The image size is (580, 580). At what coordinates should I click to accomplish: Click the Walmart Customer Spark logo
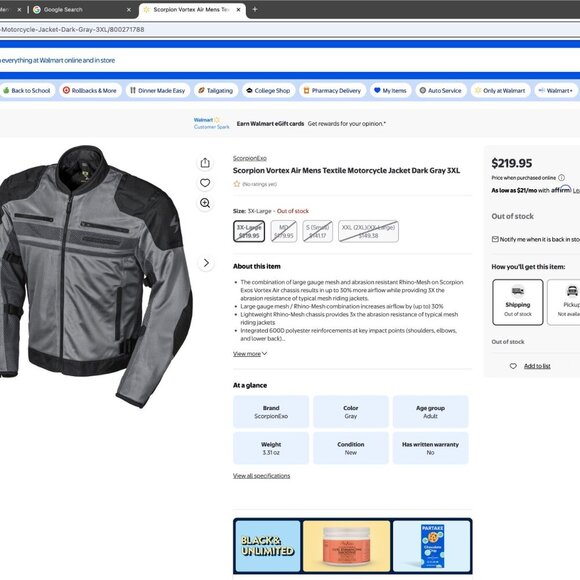(211, 123)
